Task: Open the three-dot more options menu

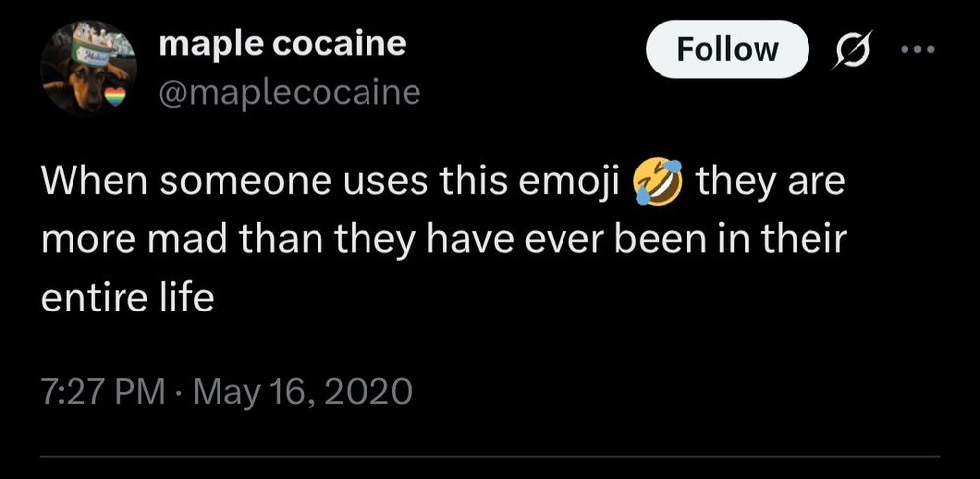Action: click(918, 49)
